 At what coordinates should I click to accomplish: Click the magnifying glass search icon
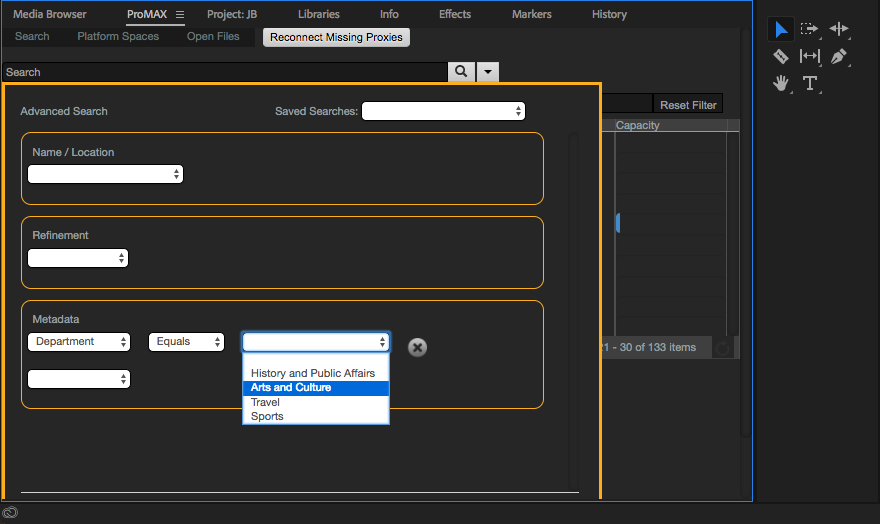click(460, 72)
